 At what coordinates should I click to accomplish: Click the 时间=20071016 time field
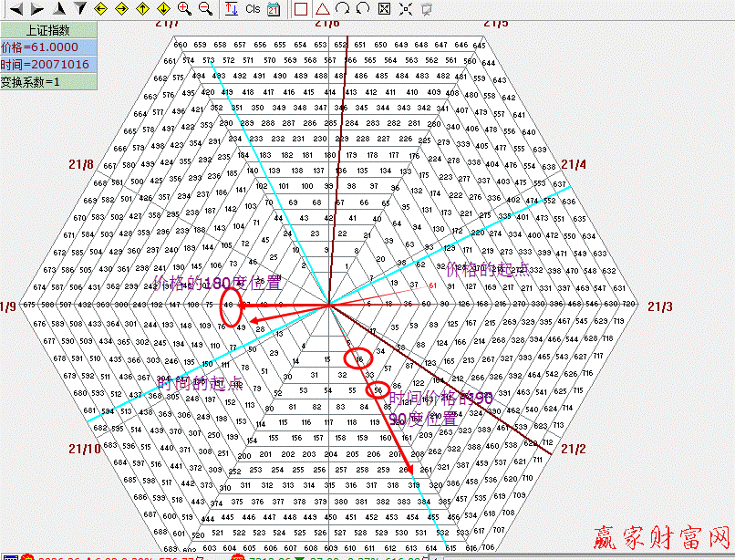click(x=48, y=64)
